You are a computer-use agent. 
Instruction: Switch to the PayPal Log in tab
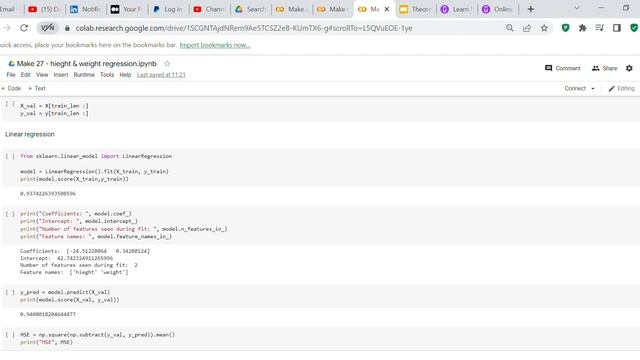pyautogui.click(x=168, y=9)
